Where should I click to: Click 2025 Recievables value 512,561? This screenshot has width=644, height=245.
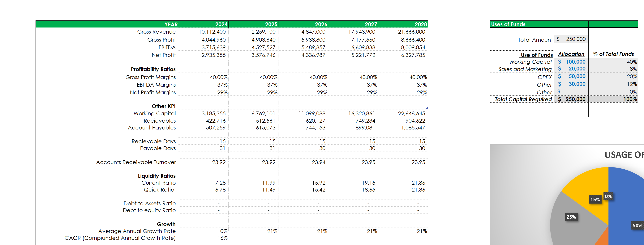tap(265, 121)
